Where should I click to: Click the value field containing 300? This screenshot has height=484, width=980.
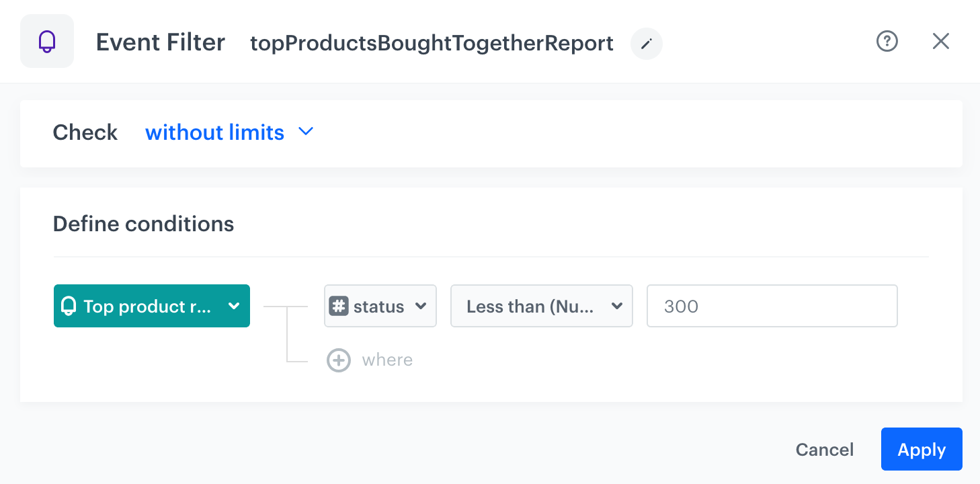coord(772,306)
